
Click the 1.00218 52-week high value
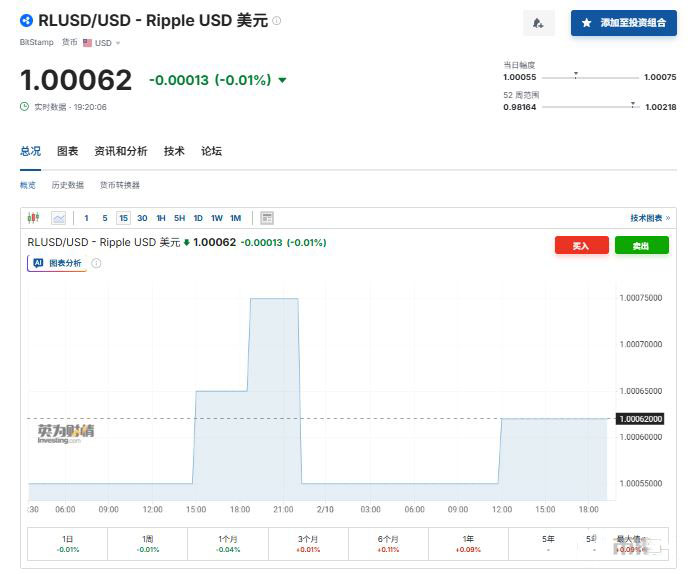pyautogui.click(x=661, y=107)
